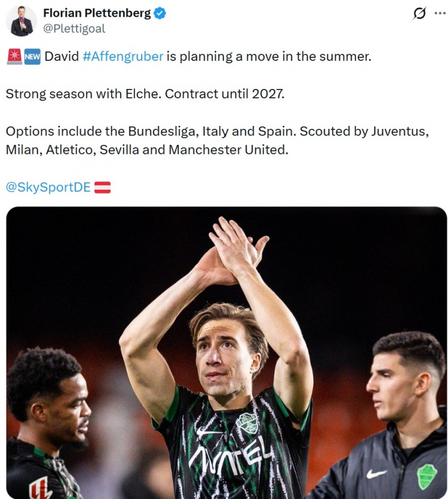Click the LaLiga patch on the left sleeve
The image size is (448, 499).
click(41, 488)
